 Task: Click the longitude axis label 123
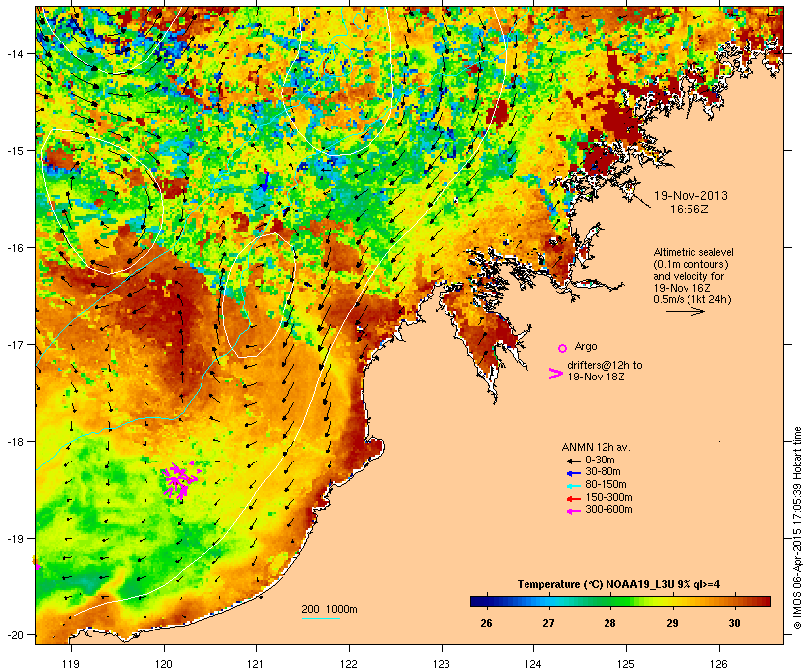click(442, 664)
